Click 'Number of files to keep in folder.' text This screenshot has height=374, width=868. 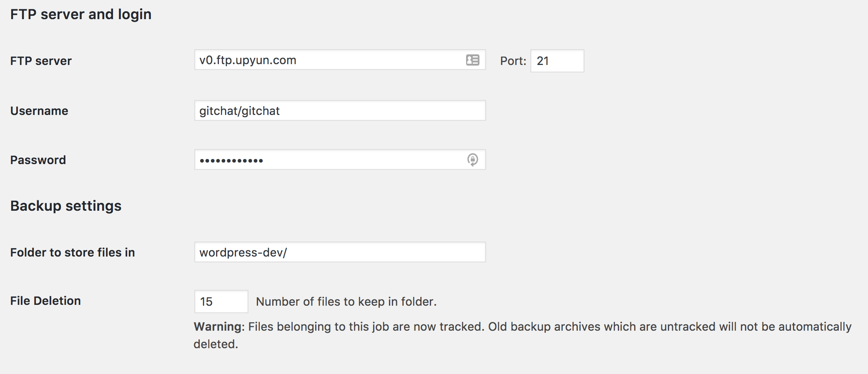click(346, 302)
